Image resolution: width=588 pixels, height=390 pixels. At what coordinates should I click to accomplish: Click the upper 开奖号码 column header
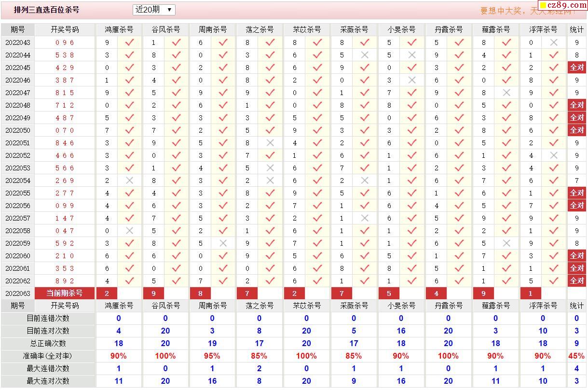pos(65,29)
